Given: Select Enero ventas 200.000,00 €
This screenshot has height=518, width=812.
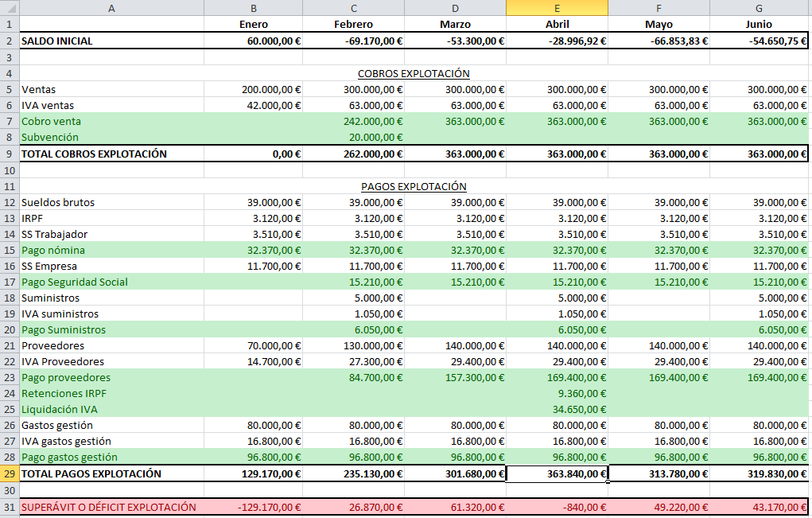Looking at the screenshot, I should [x=253, y=90].
